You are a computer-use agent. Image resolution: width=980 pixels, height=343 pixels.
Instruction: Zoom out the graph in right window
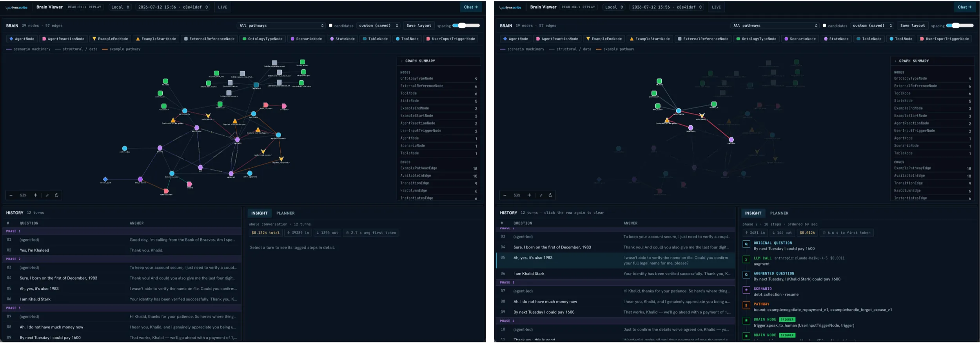[x=505, y=195]
